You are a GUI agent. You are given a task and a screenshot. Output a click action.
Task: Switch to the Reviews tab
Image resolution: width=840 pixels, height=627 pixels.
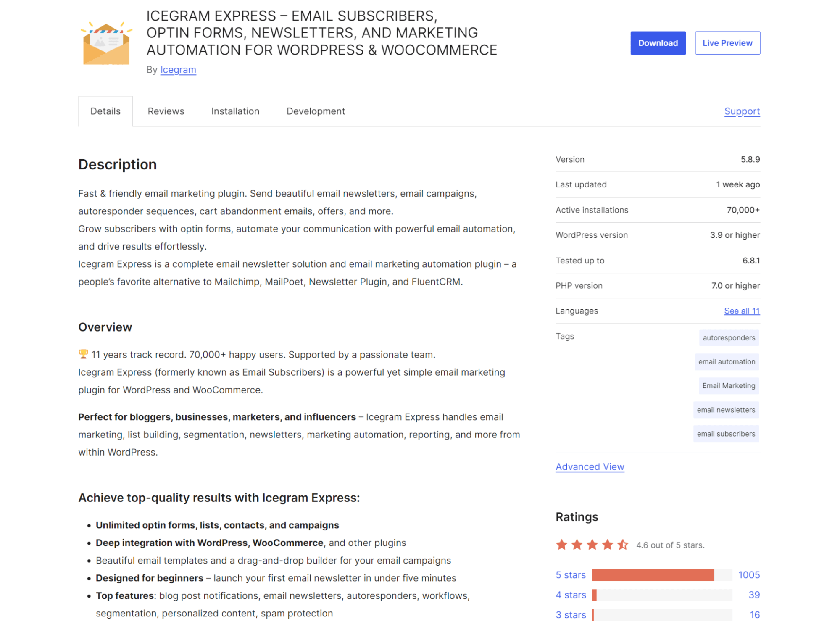coord(166,111)
